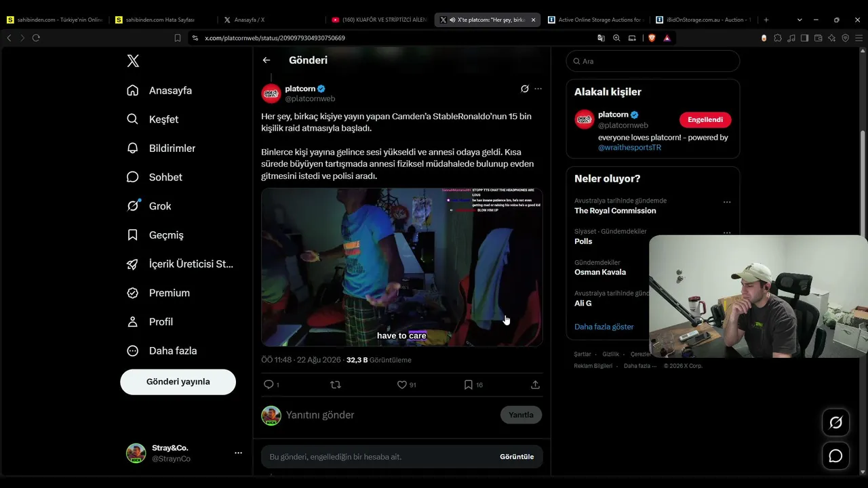The width and height of the screenshot is (868, 488).
Task: Click the X logo in the sidebar
Action: point(133,61)
